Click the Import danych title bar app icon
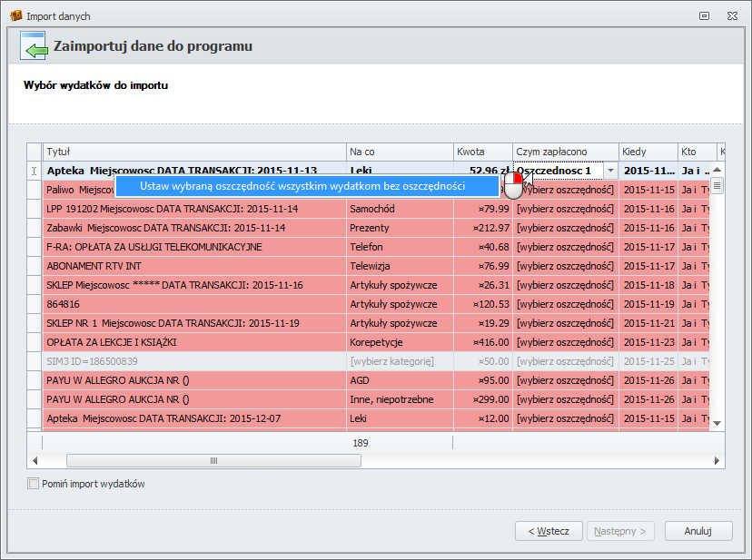This screenshot has height=560, width=752. [x=15, y=15]
